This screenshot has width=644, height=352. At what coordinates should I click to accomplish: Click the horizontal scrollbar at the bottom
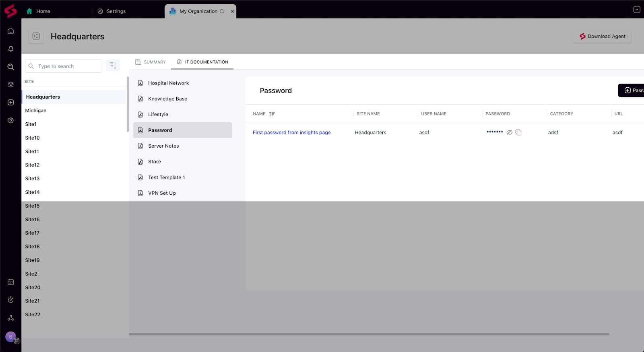[369, 334]
